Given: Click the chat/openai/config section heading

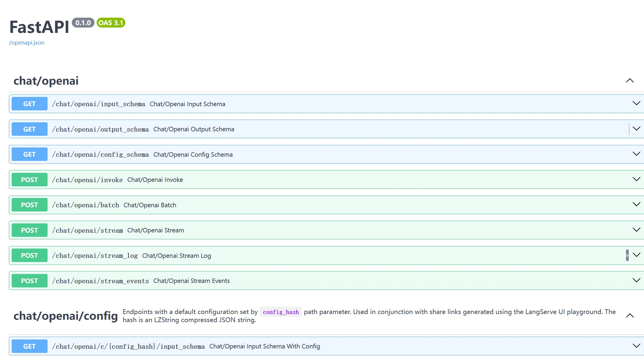Looking at the screenshot, I should coord(66,316).
